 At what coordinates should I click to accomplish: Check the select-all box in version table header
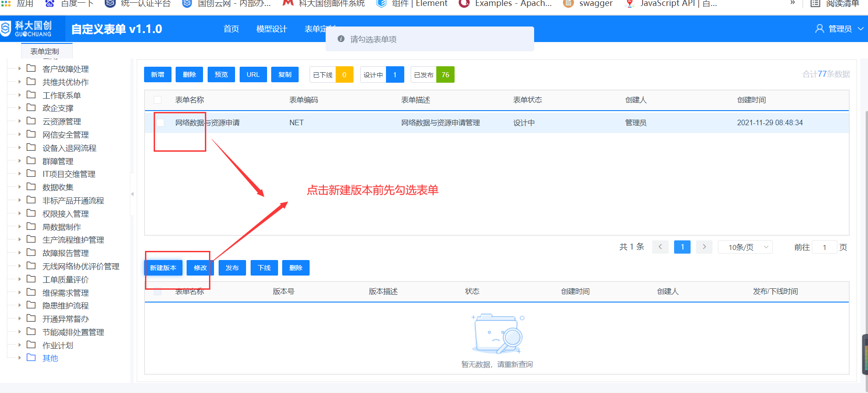[158, 291]
